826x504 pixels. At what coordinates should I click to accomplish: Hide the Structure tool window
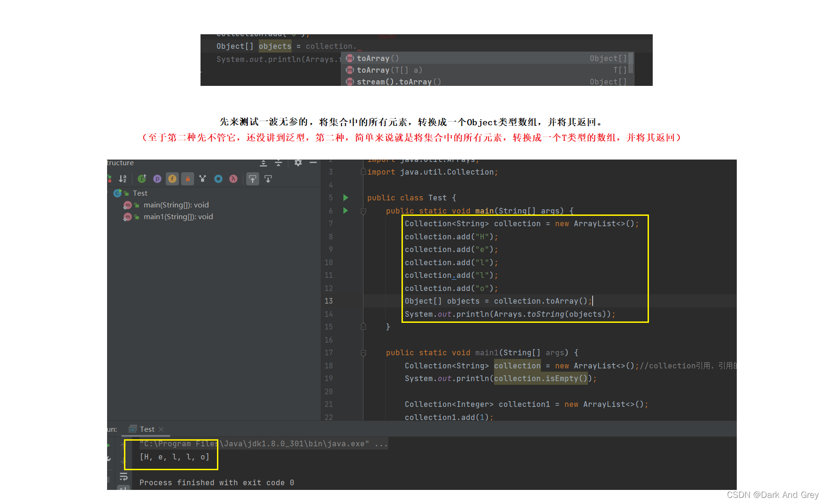click(313, 163)
